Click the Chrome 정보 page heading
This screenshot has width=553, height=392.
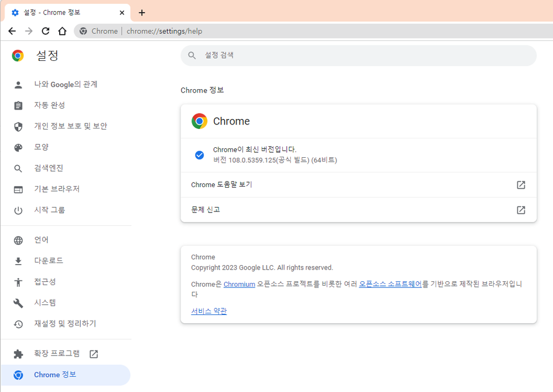(x=202, y=90)
